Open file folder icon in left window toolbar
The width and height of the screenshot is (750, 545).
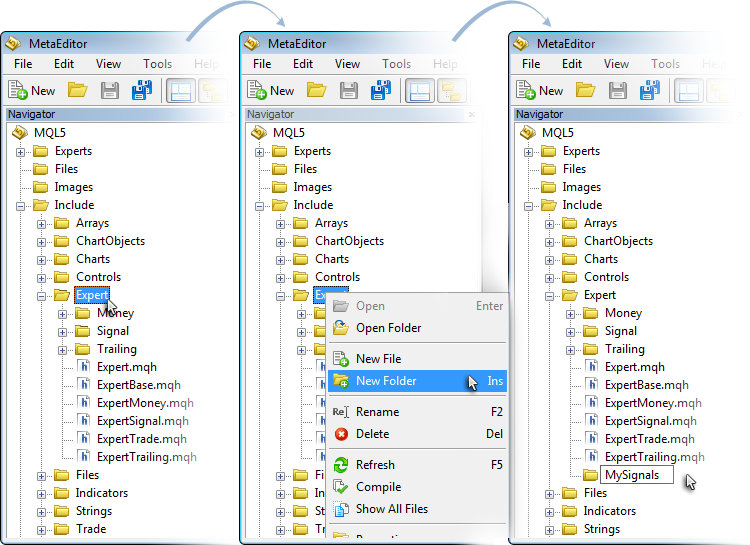(x=77, y=90)
